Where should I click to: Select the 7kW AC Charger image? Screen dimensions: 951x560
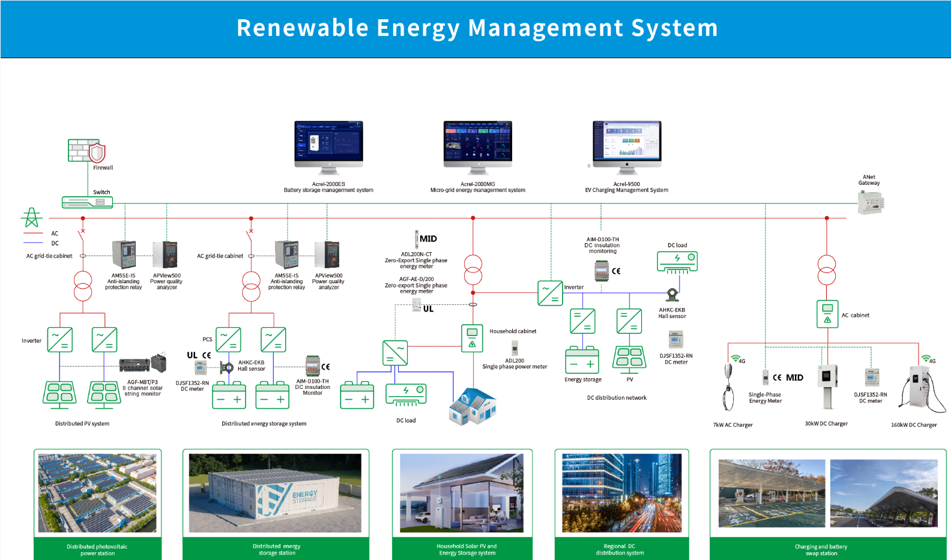[x=729, y=387]
